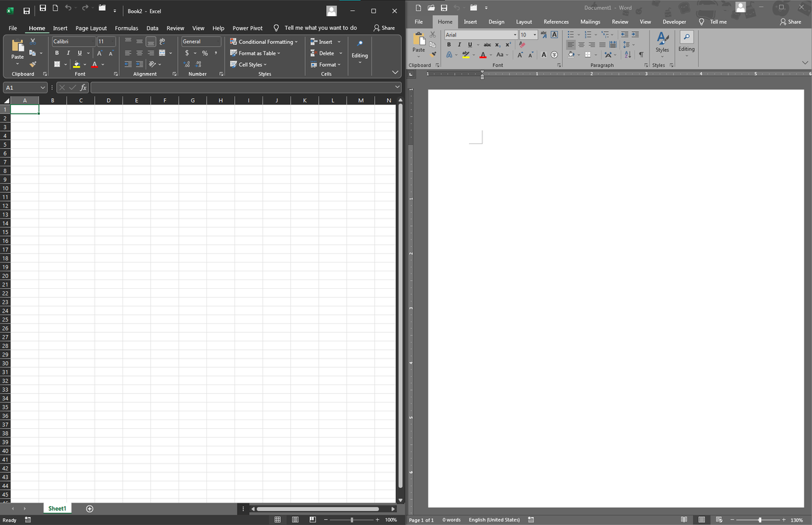Screen dimensions: 812x525
Task: Adjust Word zoom slider
Action: pyautogui.click(x=761, y=520)
